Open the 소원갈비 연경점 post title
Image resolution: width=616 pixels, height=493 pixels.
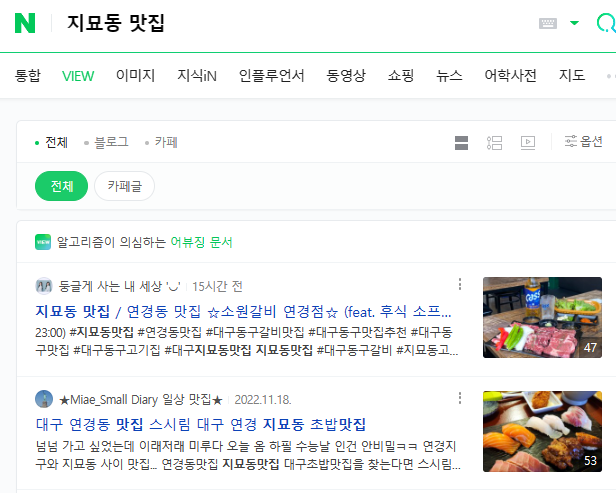point(243,312)
